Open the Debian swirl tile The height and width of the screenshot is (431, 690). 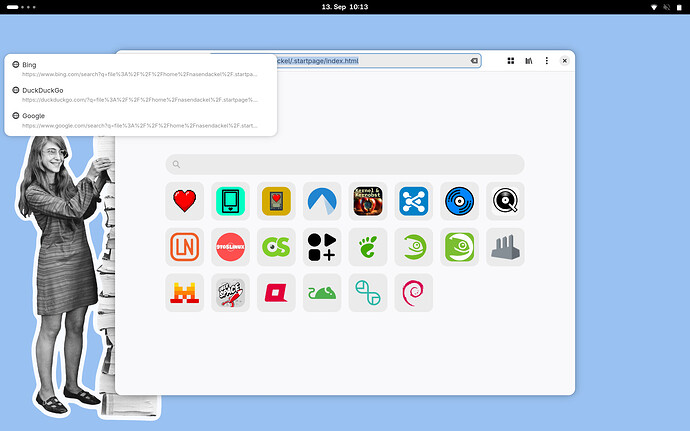point(414,292)
